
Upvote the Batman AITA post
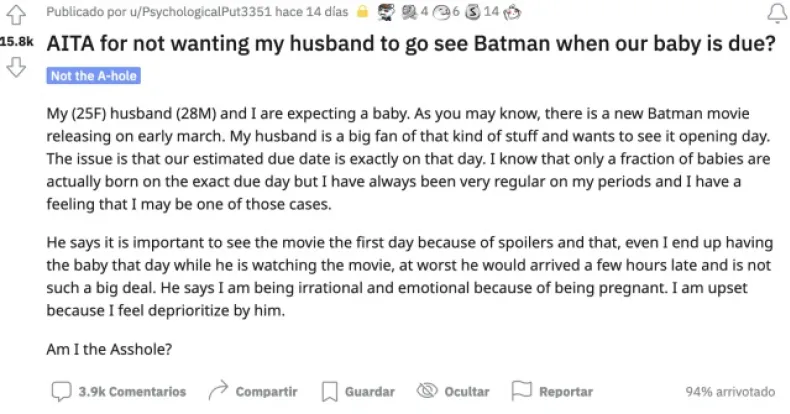pos(15,14)
